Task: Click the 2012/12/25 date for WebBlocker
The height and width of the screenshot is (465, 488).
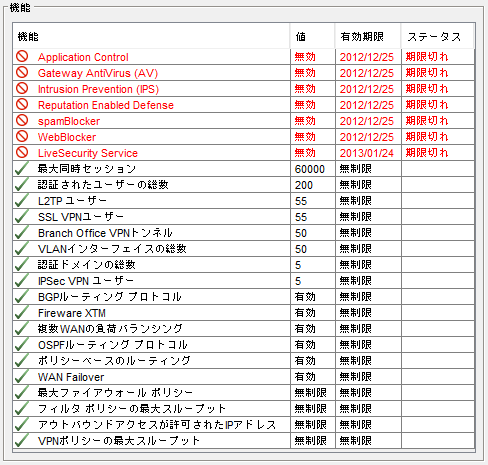Action: coord(367,137)
